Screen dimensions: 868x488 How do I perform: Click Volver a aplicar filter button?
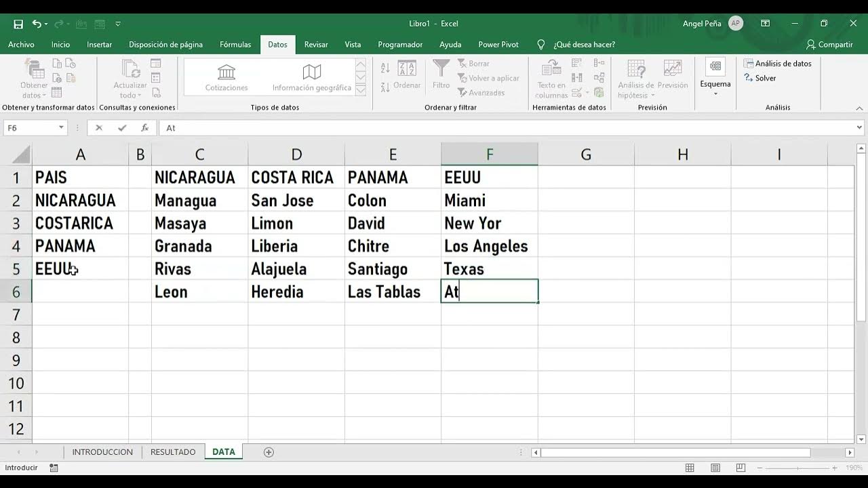(488, 78)
